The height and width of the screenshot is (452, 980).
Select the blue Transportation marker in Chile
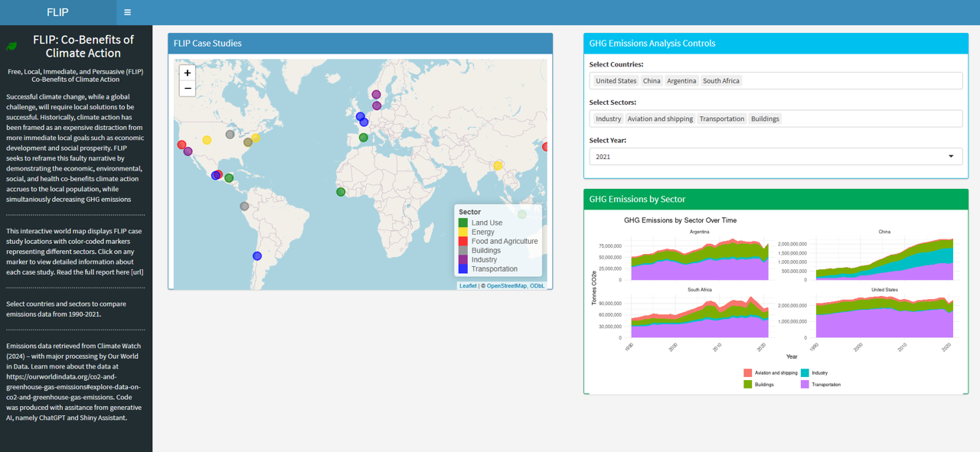click(x=257, y=256)
